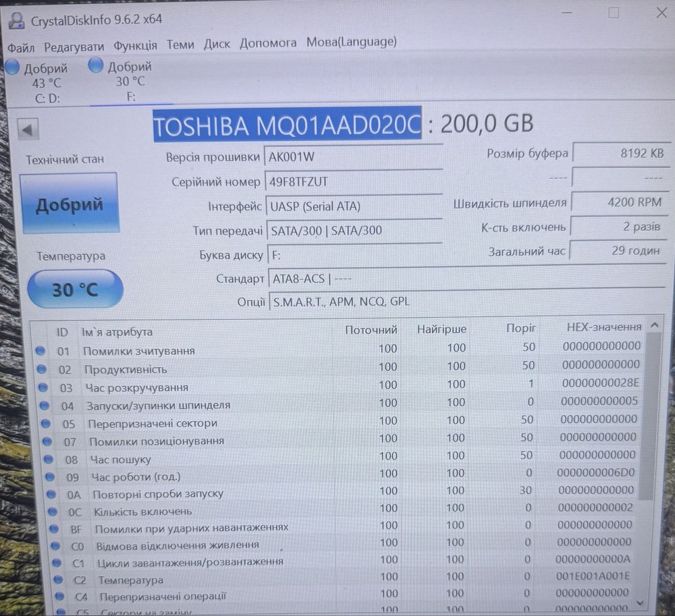
Task: Click the features field S.M.A.R.T., APM, NCQ, GPL
Action: 468,301
